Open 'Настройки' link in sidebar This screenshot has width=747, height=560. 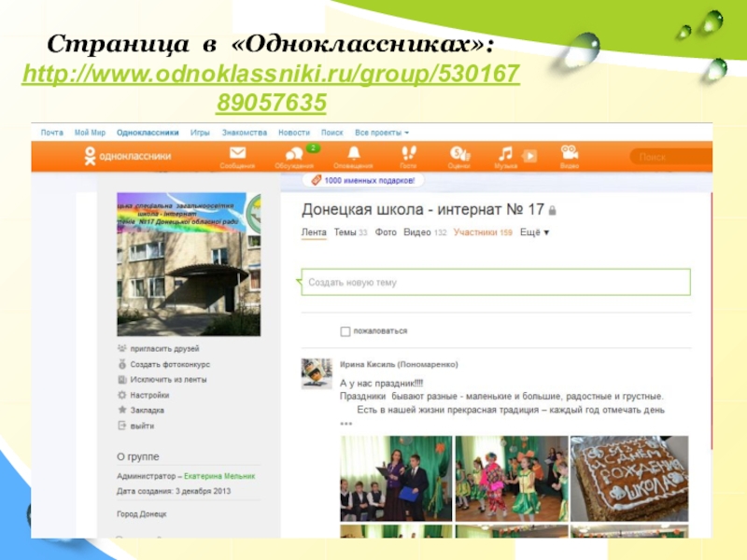(149, 395)
